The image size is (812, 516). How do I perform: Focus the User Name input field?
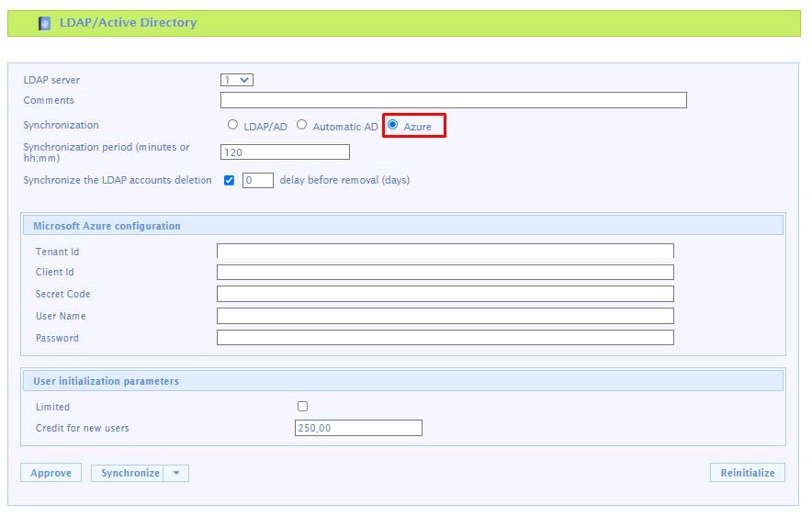[x=445, y=316]
